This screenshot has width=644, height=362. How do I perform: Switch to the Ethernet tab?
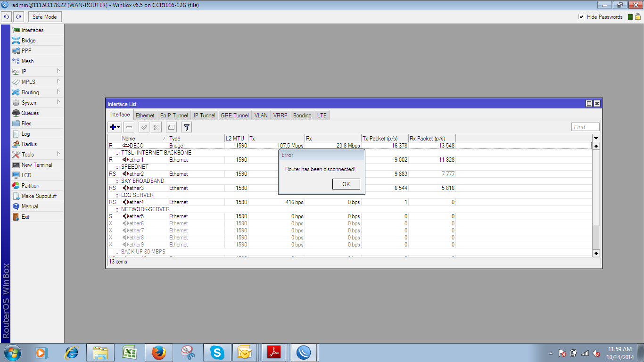tap(145, 115)
